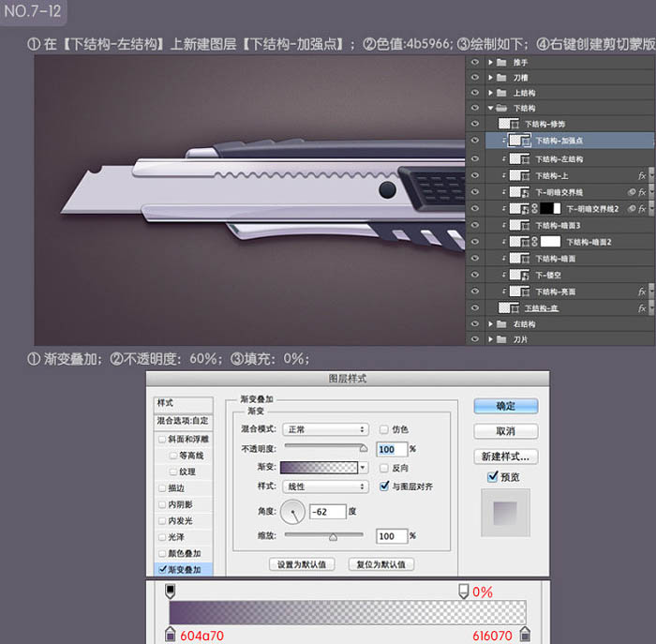
Task: Click fx icon on 下-明暗交界线2 layer
Action: [642, 208]
